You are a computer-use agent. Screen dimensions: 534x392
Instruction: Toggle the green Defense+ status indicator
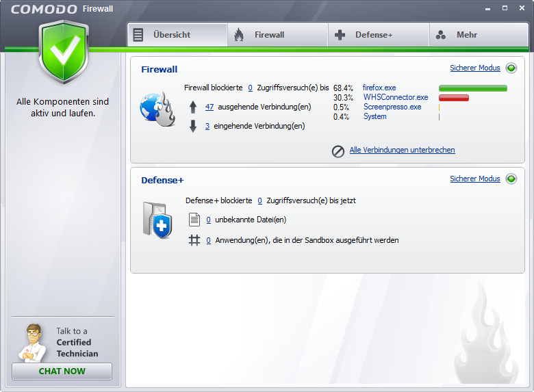tap(511, 179)
